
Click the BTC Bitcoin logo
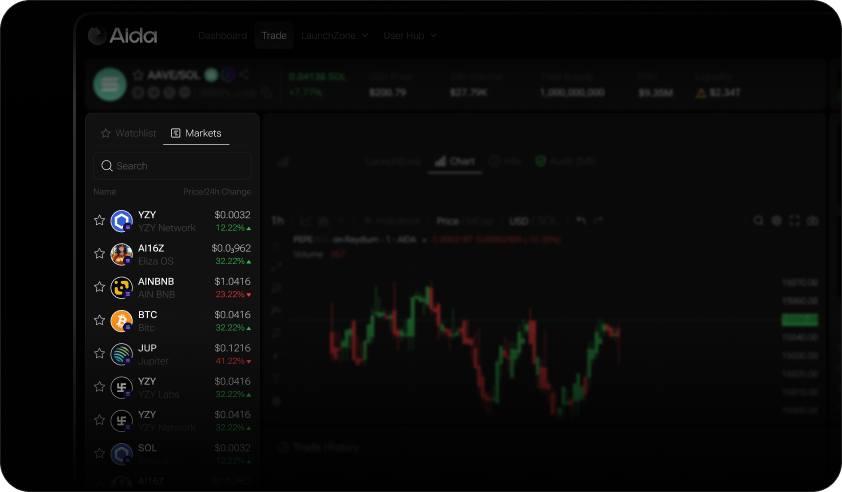(x=121, y=321)
